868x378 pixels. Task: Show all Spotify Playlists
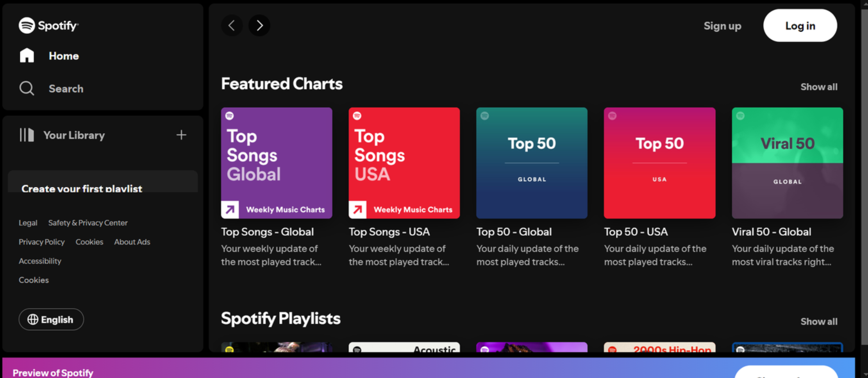click(819, 321)
